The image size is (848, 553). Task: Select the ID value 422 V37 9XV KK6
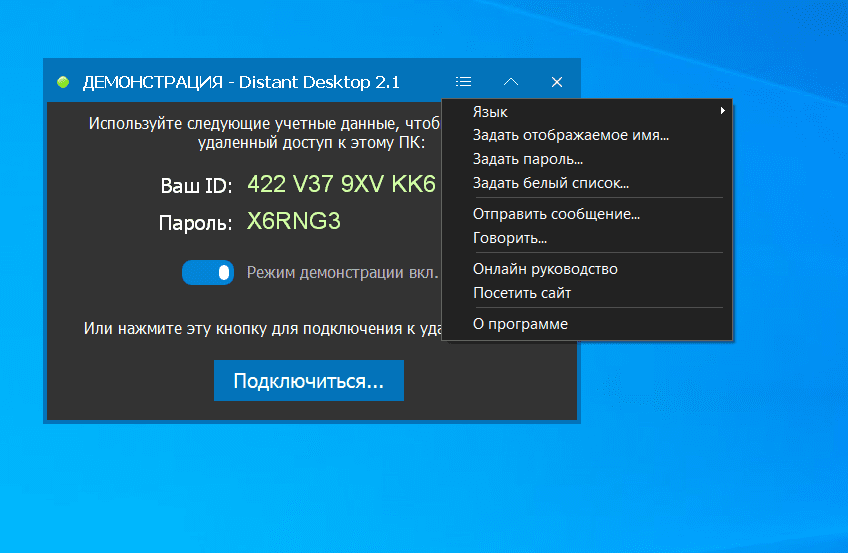(341, 184)
